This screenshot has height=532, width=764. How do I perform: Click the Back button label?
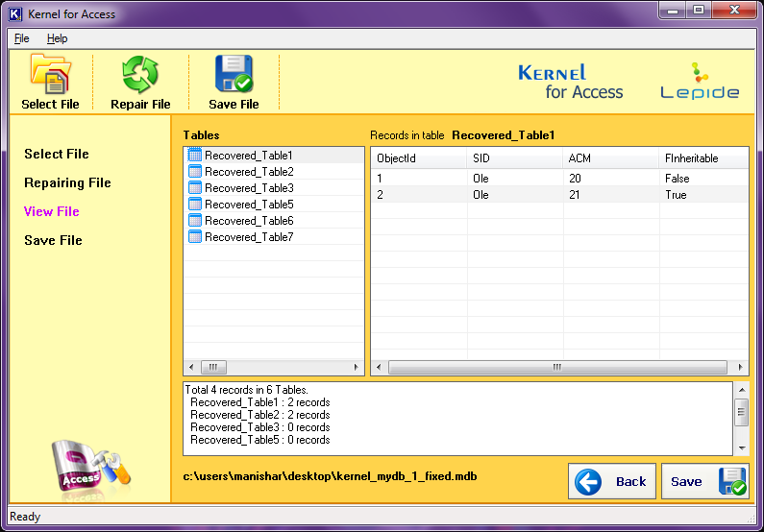click(631, 482)
